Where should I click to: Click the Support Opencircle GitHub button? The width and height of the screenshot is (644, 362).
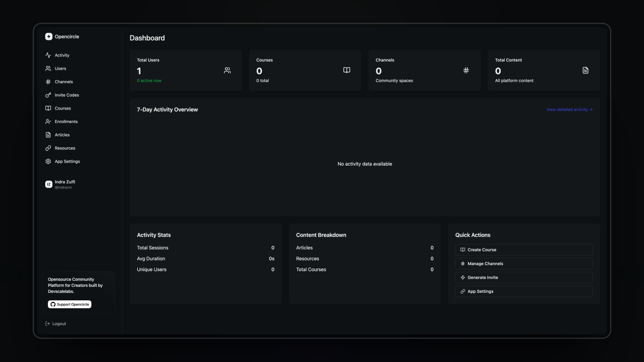pyautogui.click(x=69, y=304)
